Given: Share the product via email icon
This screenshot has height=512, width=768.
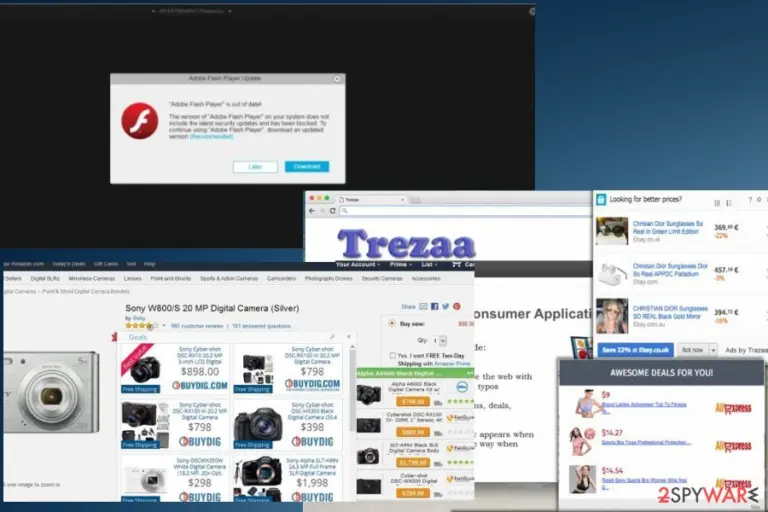Looking at the screenshot, I should click(x=423, y=307).
